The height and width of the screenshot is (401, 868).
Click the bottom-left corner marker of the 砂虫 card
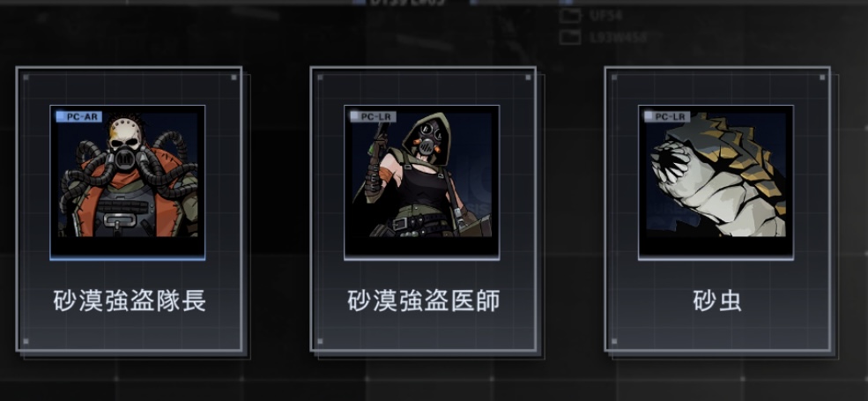(x=613, y=341)
